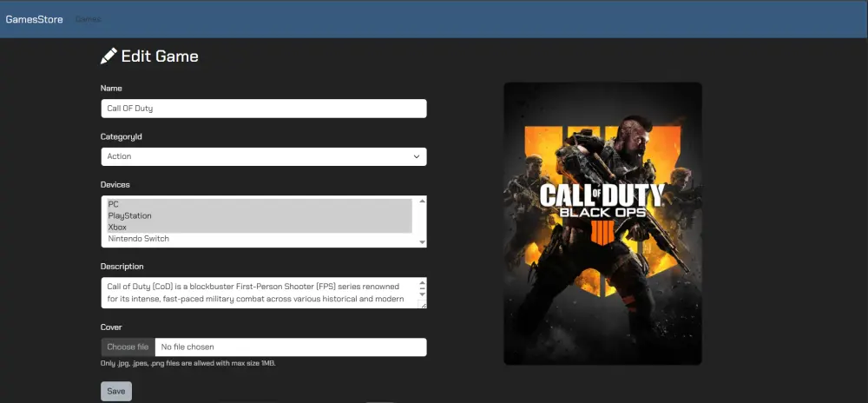Click the allowed file types hint text
The image size is (868, 403).
(x=188, y=364)
